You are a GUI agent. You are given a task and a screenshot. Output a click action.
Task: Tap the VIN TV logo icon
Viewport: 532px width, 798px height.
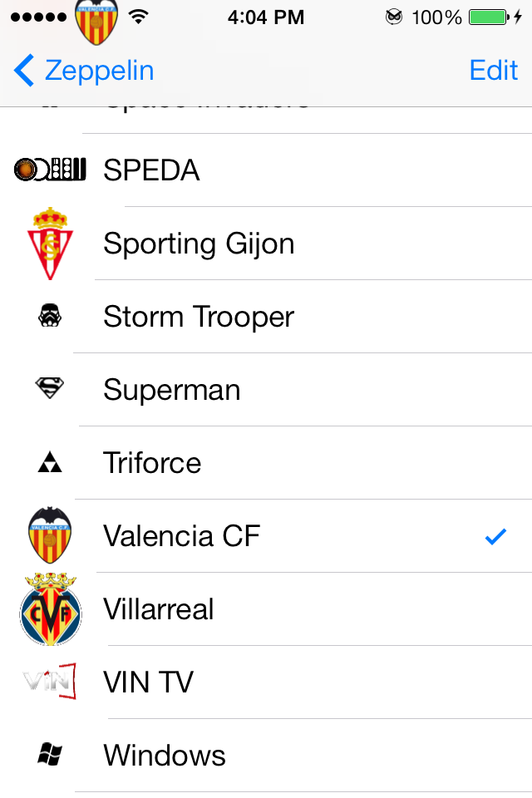click(50, 681)
